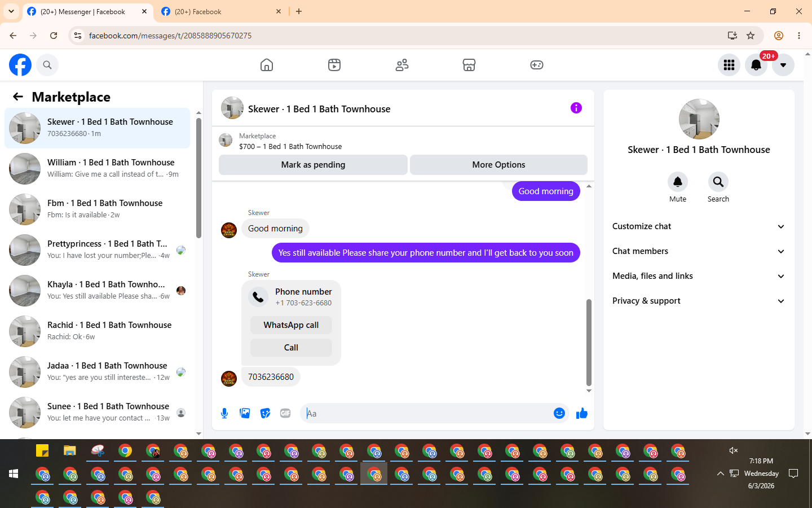Open Windows notification center icon
The height and width of the screenshot is (508, 812).
pyautogui.click(x=793, y=474)
